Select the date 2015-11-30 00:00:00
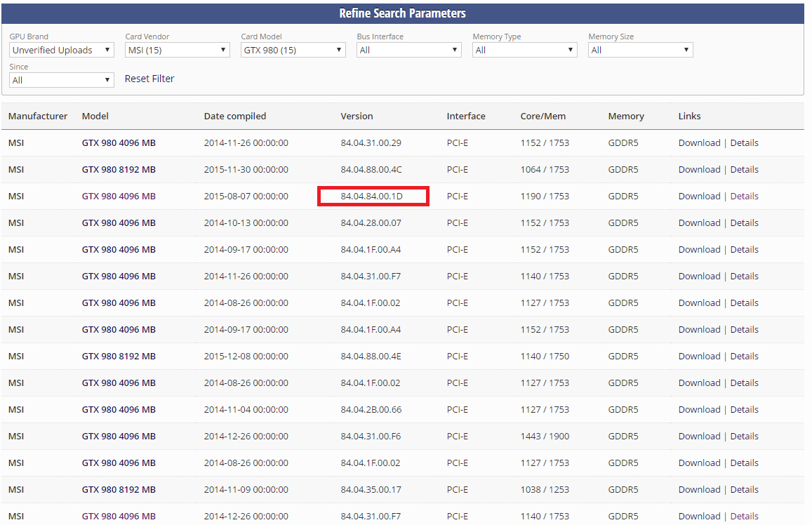 click(246, 169)
